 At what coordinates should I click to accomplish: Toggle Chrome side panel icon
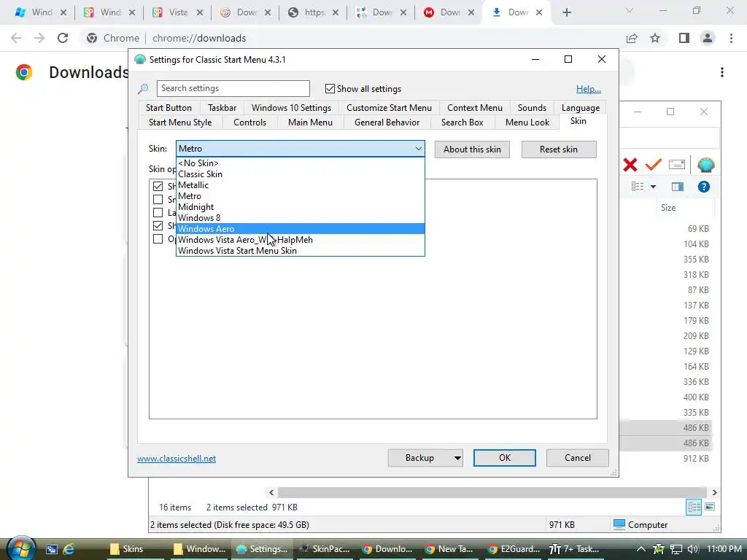tap(684, 38)
